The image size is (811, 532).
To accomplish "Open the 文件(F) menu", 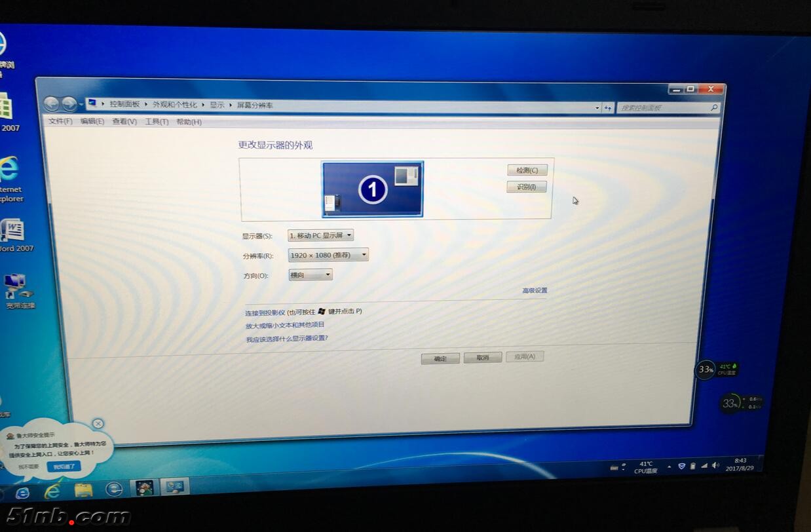I will pyautogui.click(x=60, y=121).
